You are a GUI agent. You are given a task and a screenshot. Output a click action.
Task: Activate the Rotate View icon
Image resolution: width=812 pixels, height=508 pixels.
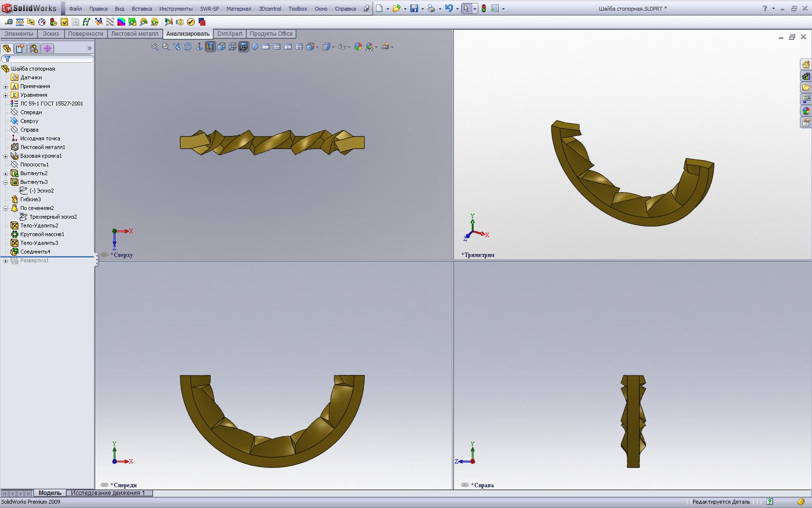[x=188, y=46]
